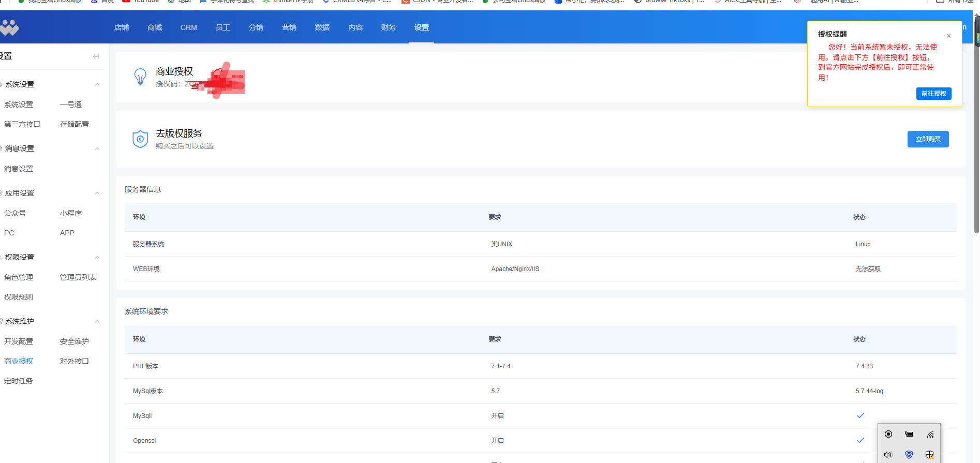Collapse the 应用设置 sidebar group chevron

(97, 193)
